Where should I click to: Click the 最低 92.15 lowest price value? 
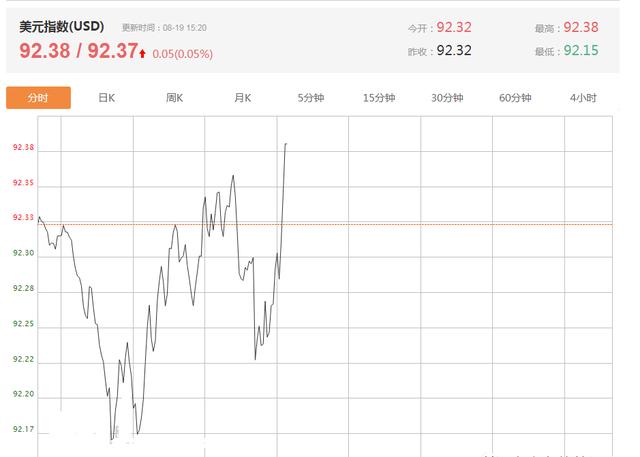(x=581, y=50)
